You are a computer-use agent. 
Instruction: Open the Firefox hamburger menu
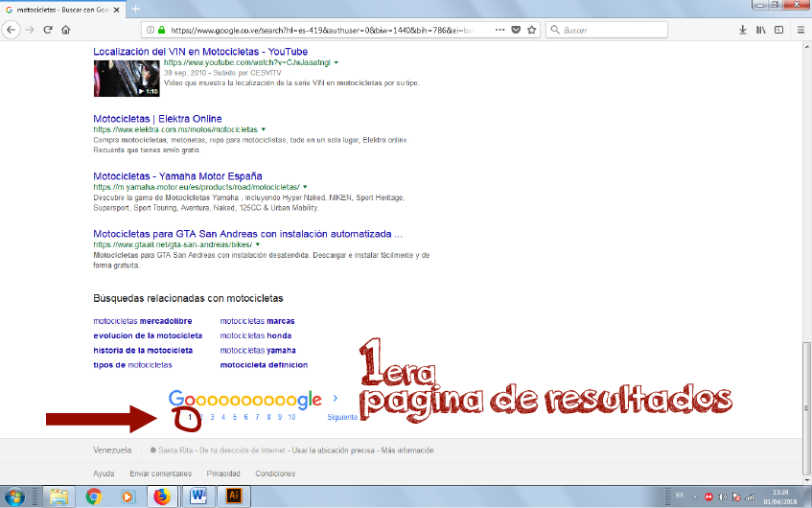(x=800, y=30)
